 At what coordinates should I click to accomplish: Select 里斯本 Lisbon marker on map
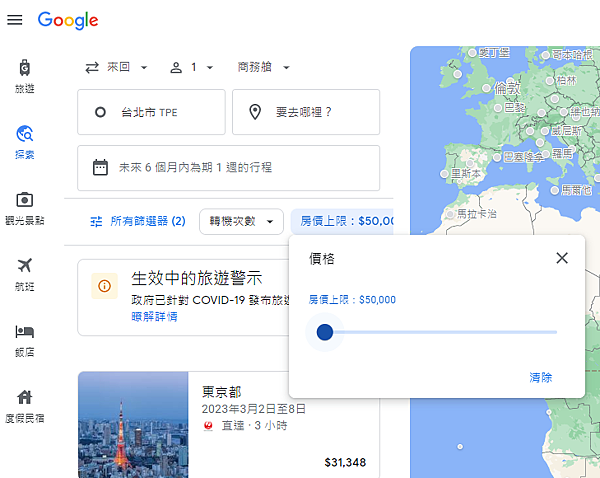click(444, 174)
